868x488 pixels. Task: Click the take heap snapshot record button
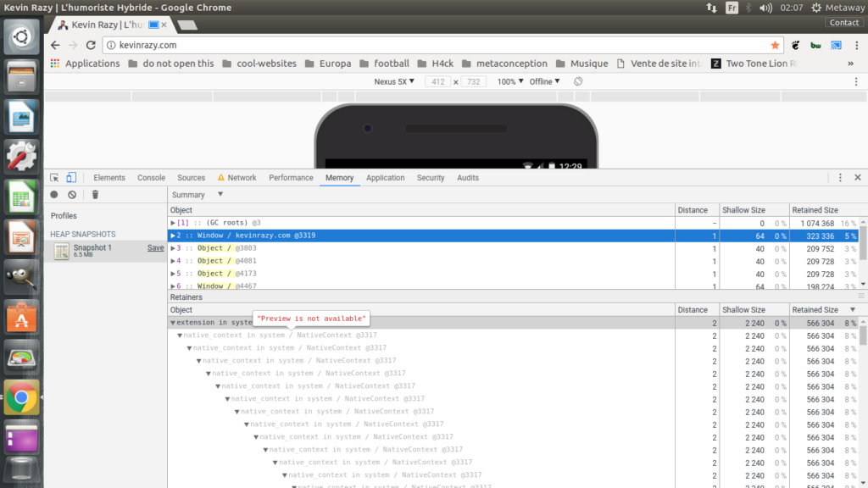tap(54, 195)
